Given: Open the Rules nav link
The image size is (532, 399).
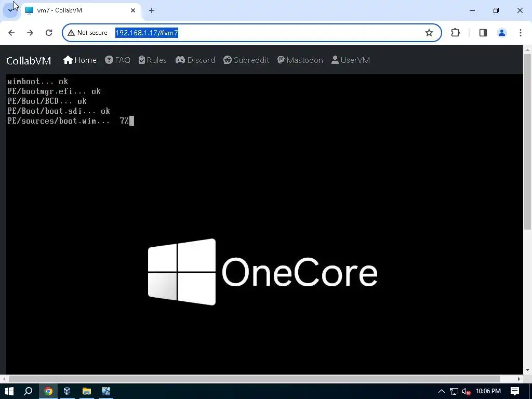Looking at the screenshot, I should (x=153, y=60).
